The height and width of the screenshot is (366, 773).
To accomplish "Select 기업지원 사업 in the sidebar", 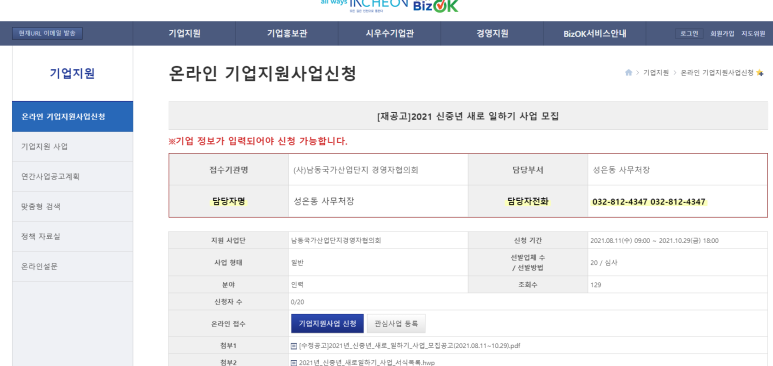I will (x=72, y=147).
